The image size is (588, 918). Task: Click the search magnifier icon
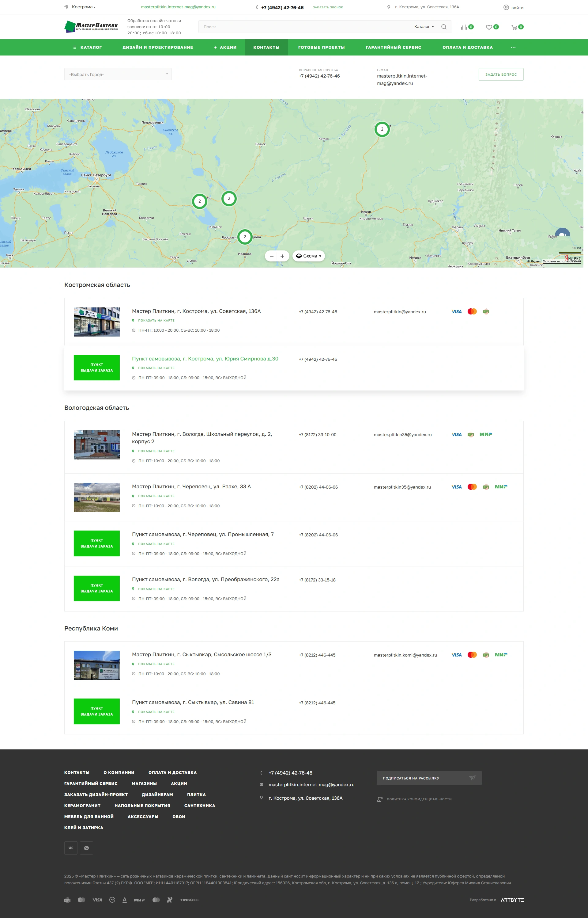pyautogui.click(x=444, y=27)
